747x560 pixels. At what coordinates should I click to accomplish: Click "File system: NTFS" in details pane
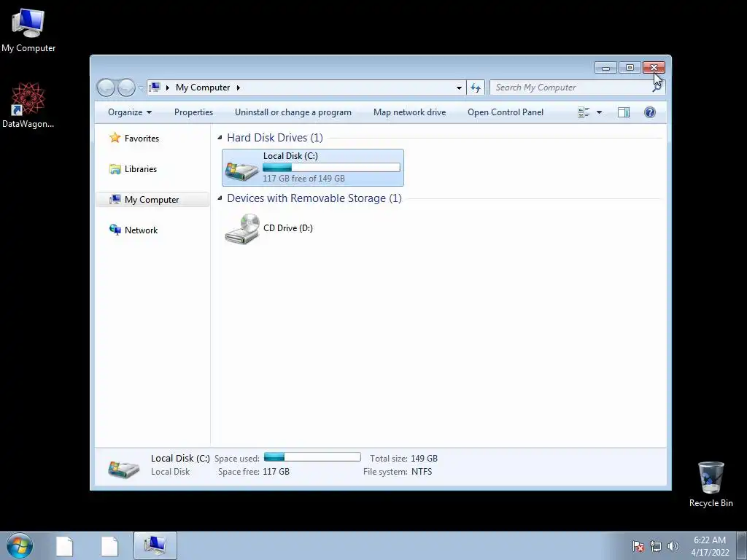pos(398,472)
